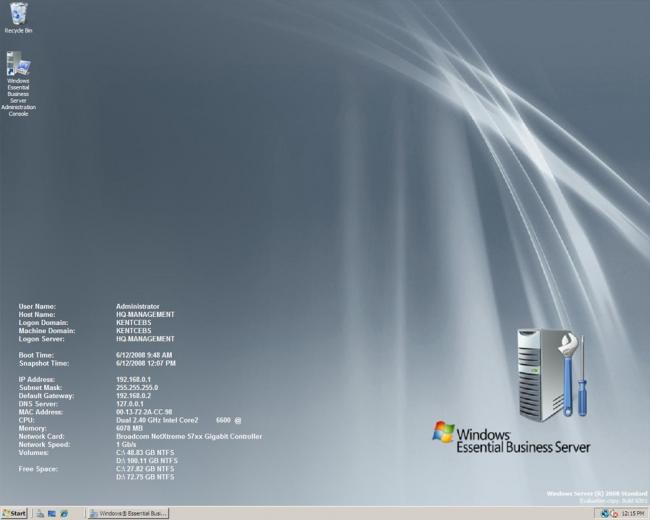Click the 12:15 PM system clock
Screen dimensions: 650x520
(x=633, y=514)
